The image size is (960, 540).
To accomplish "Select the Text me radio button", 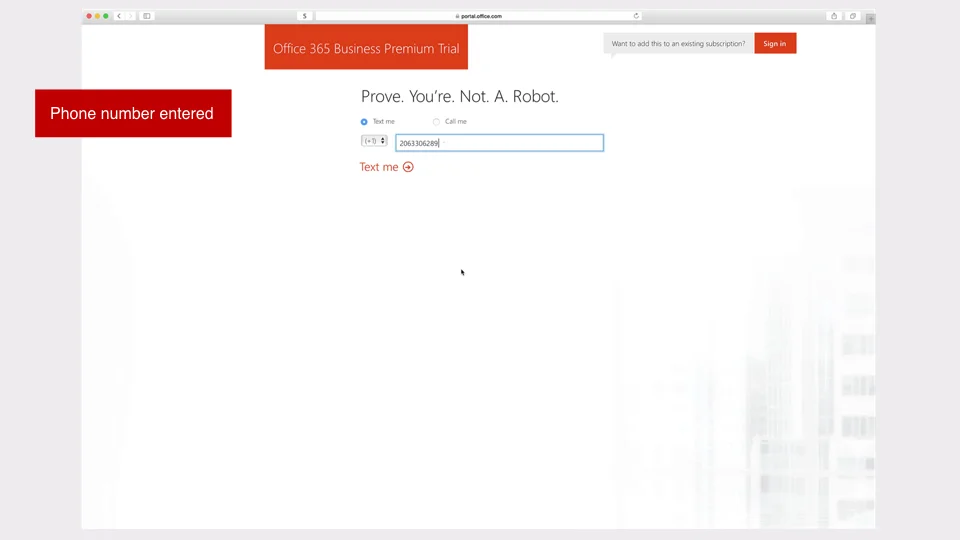I will 364,122.
